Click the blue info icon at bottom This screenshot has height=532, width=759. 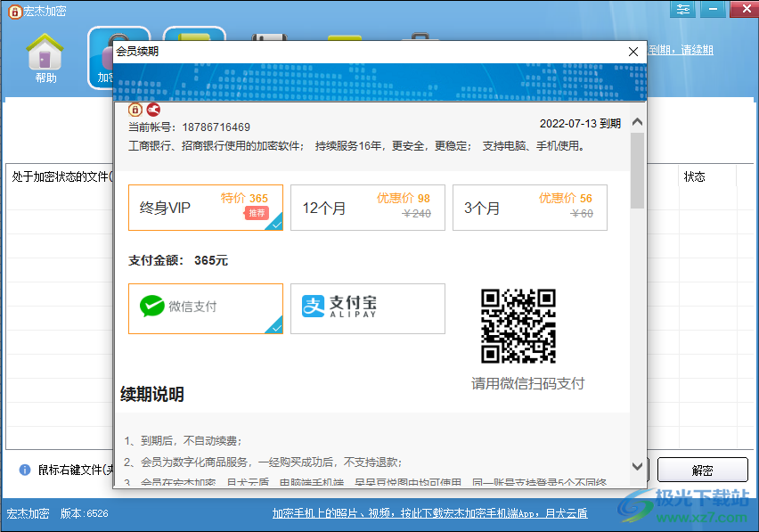tap(25, 470)
